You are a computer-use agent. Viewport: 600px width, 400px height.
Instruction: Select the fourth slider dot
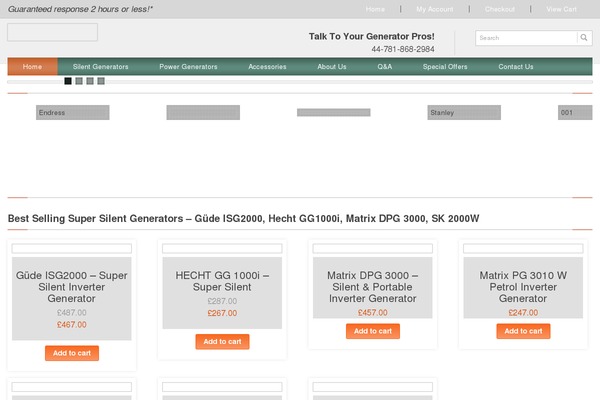101,81
